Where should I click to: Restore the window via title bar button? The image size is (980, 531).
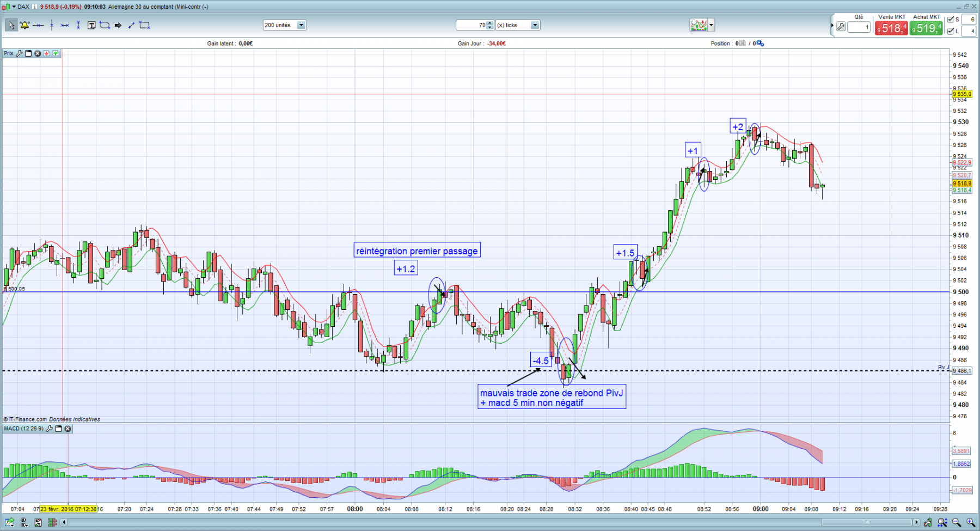point(966,7)
